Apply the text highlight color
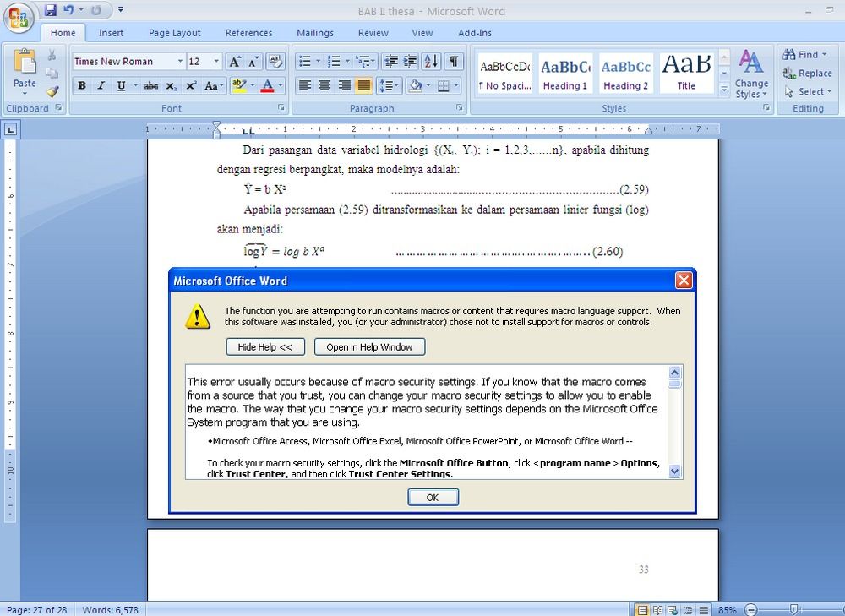 [x=238, y=85]
